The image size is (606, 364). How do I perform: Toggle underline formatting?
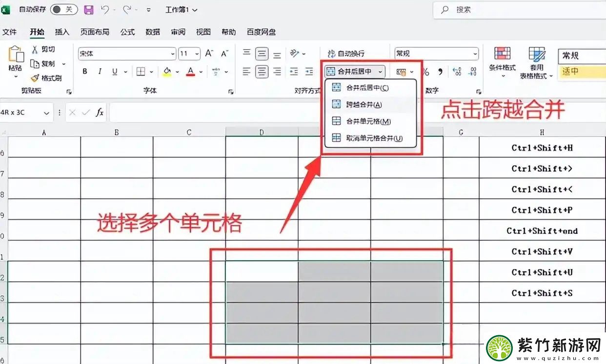click(115, 72)
